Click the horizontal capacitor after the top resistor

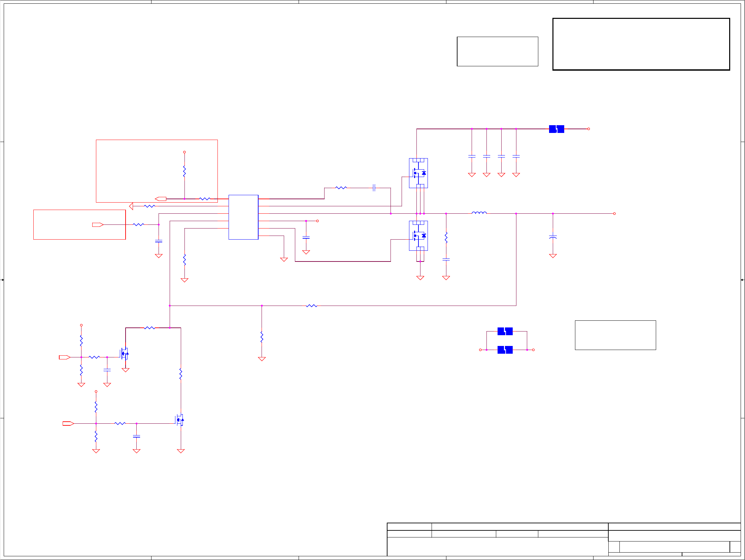tap(374, 188)
